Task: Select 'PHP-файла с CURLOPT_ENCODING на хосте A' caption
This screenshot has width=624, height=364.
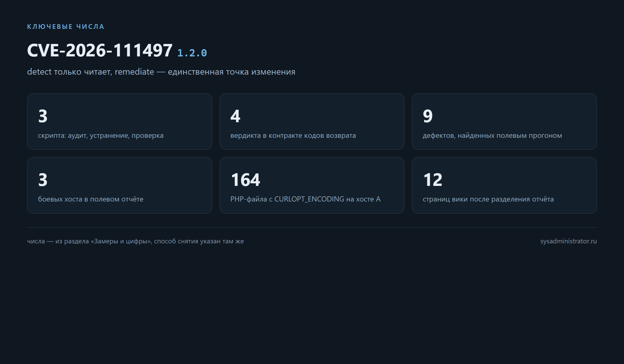Action: 305,199
